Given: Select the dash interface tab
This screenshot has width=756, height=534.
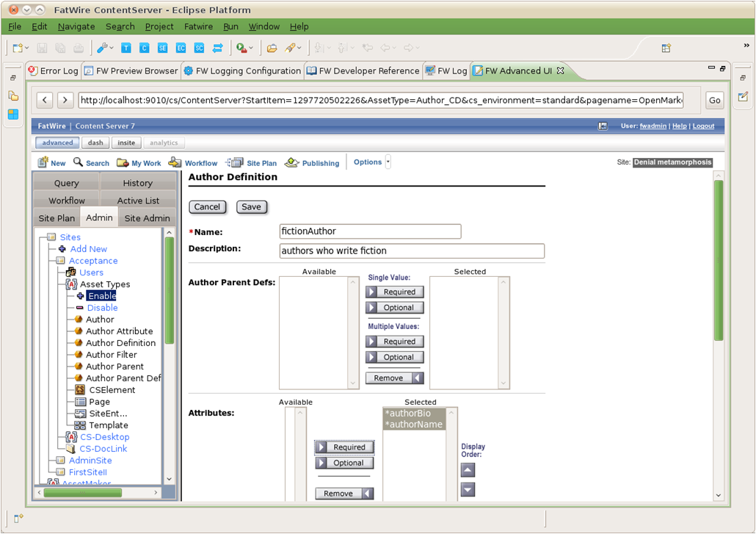Looking at the screenshot, I should pyautogui.click(x=95, y=142).
